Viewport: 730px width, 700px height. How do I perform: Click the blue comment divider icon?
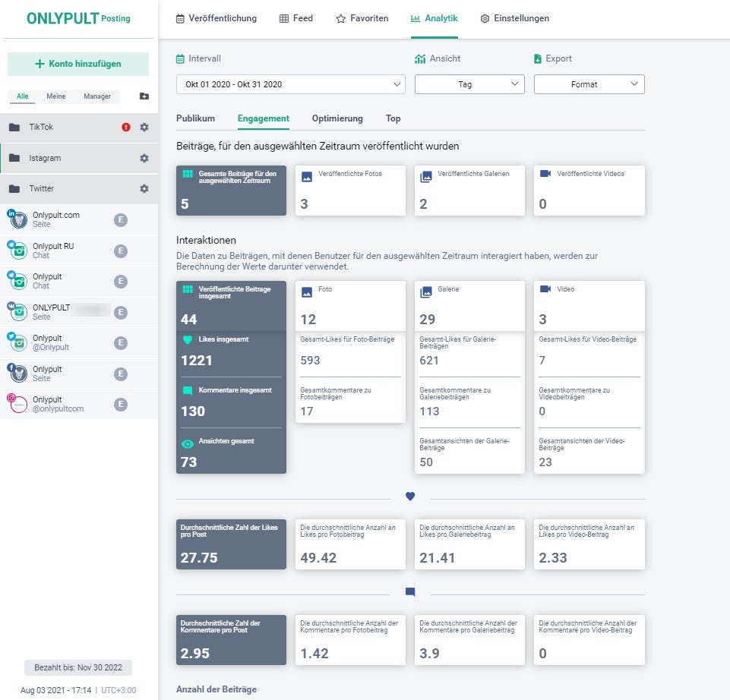pos(410,592)
